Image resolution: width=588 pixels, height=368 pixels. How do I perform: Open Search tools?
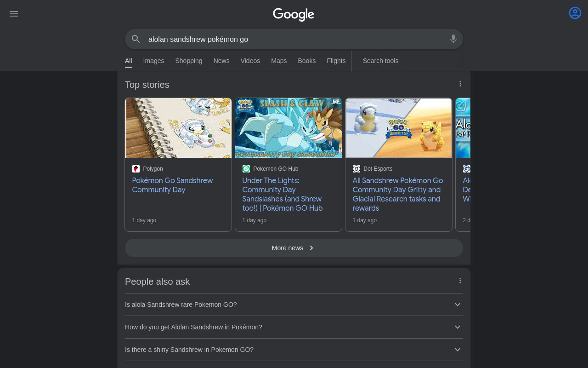pyautogui.click(x=380, y=61)
